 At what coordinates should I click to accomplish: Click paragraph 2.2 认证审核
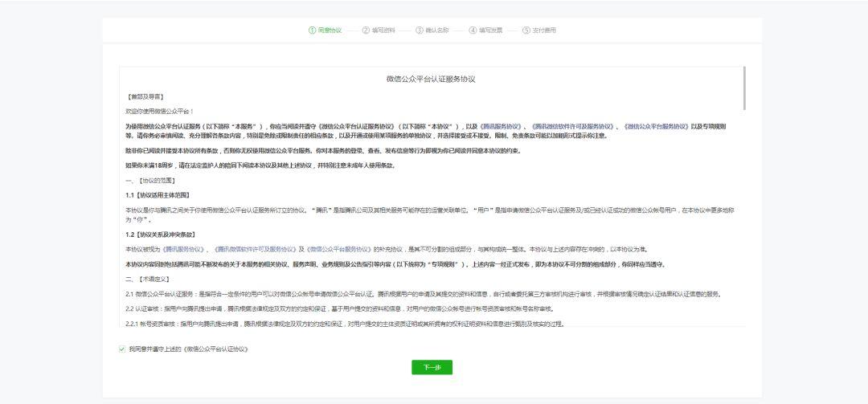click(x=339, y=308)
